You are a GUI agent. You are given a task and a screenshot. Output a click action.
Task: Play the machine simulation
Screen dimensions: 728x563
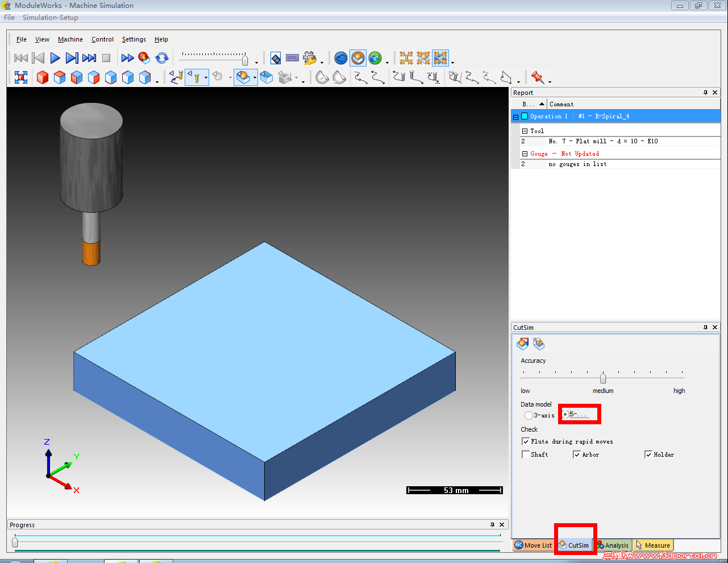pos(55,58)
